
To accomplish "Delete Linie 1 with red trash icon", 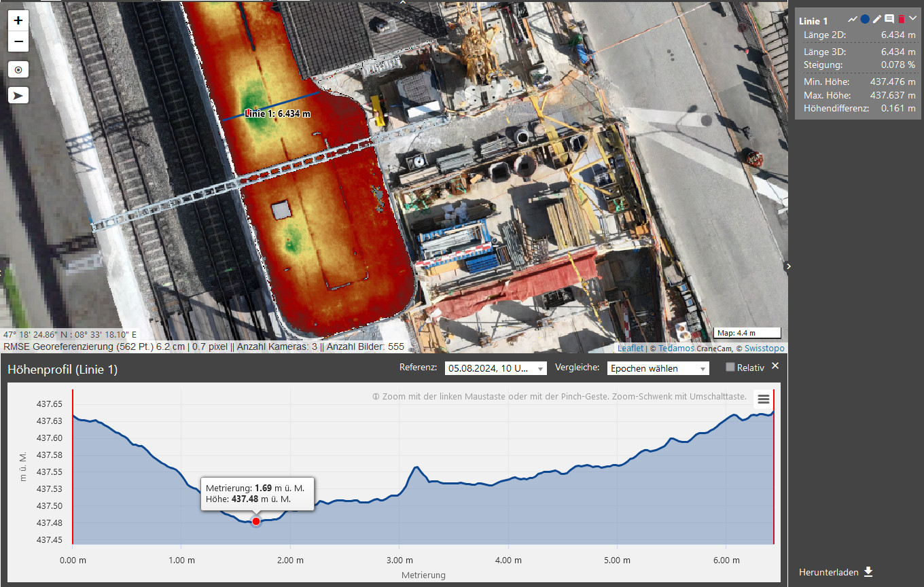I will pos(902,20).
